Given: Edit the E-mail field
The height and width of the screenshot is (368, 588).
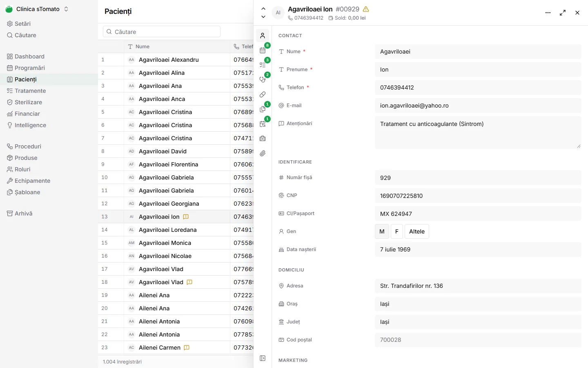Looking at the screenshot, I should pyautogui.click(x=478, y=105).
